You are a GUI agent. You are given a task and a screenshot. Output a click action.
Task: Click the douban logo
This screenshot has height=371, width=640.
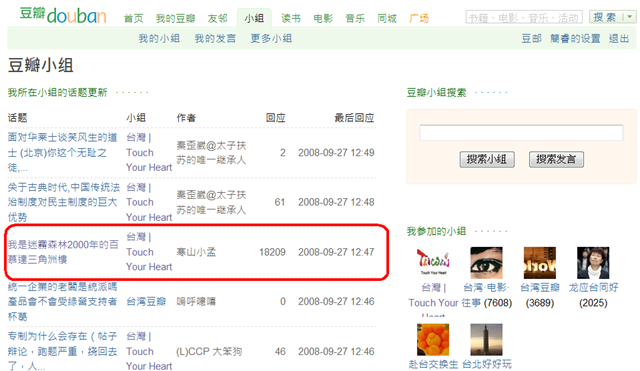(63, 15)
